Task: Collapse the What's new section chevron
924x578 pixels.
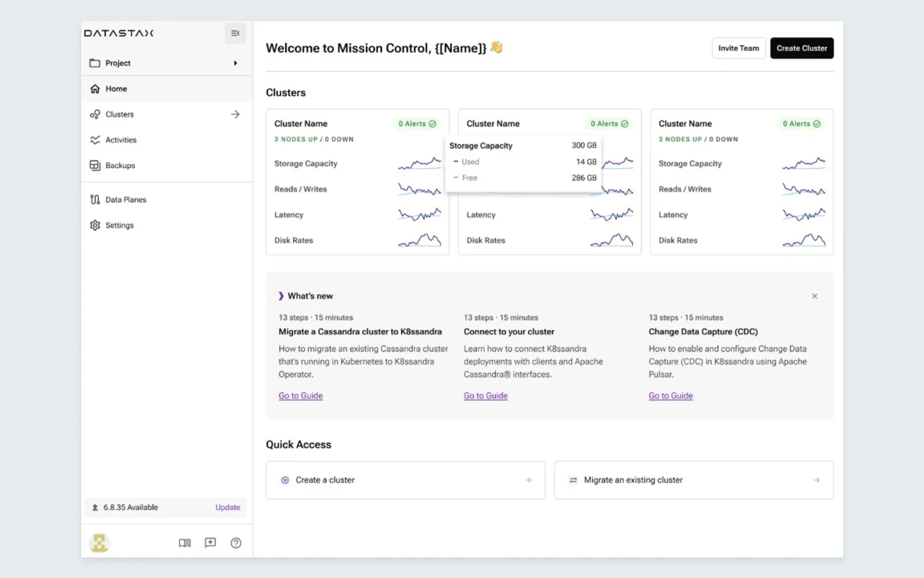Action: click(x=281, y=296)
